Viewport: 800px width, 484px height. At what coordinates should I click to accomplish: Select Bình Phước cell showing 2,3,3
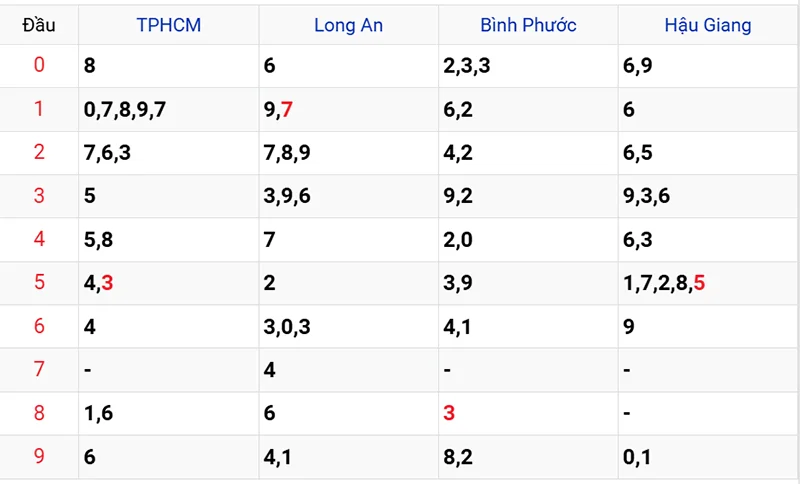point(468,66)
